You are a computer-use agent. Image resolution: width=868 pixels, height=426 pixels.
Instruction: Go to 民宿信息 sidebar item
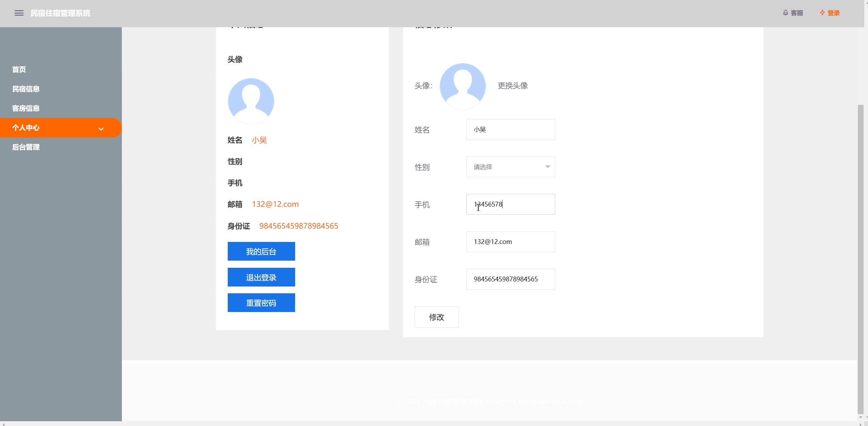click(x=26, y=89)
